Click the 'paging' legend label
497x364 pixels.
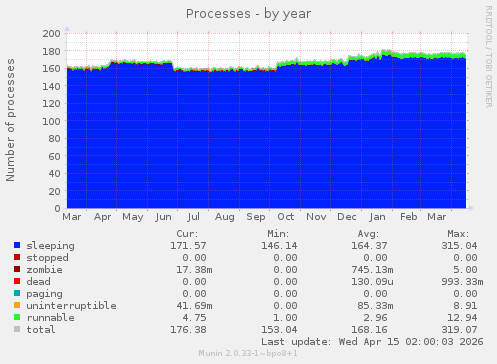(x=44, y=294)
